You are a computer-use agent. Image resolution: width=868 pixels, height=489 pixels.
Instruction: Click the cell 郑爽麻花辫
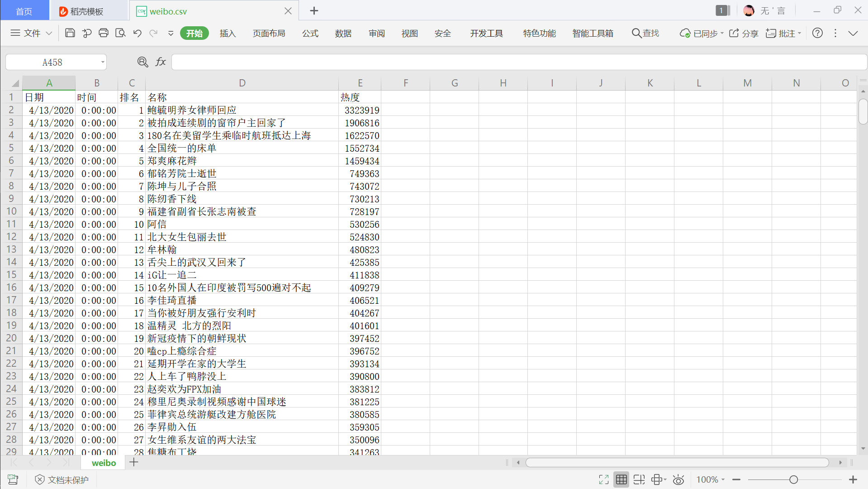242,161
